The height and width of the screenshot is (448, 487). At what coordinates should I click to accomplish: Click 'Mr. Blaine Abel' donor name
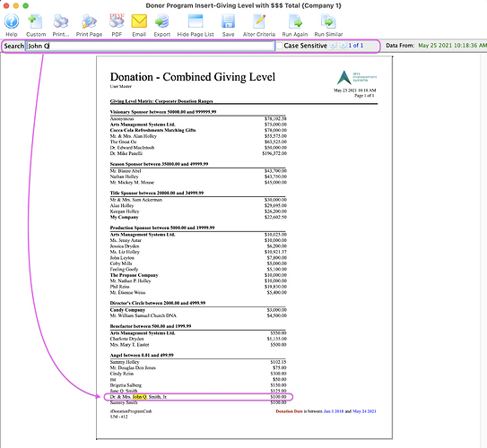(x=126, y=170)
